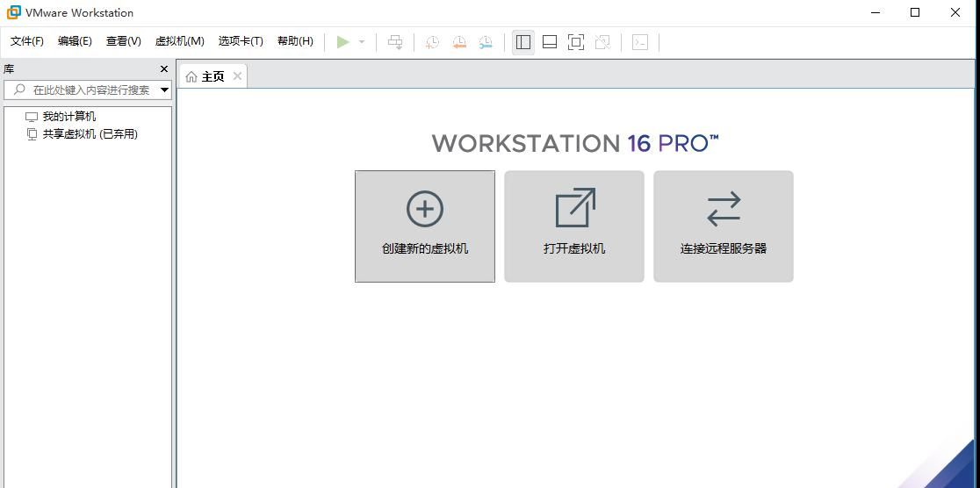The image size is (980, 488).
Task: Open the 查看(V) menu
Action: click(x=124, y=41)
